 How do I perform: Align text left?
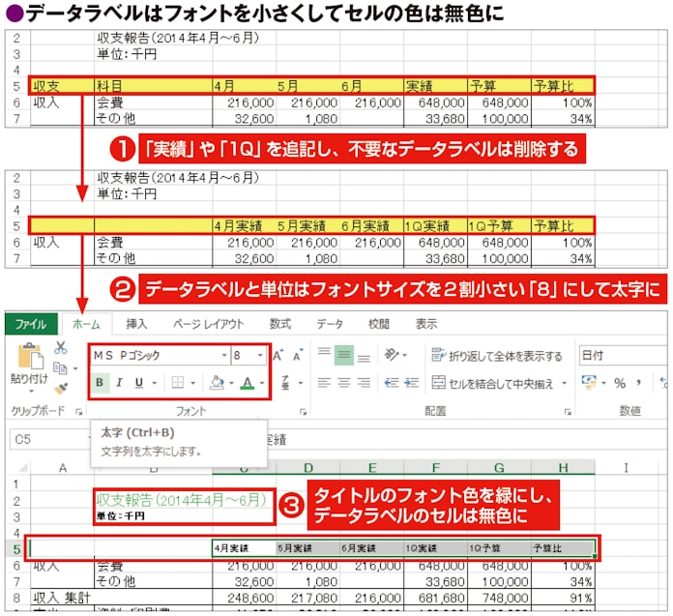click(324, 383)
